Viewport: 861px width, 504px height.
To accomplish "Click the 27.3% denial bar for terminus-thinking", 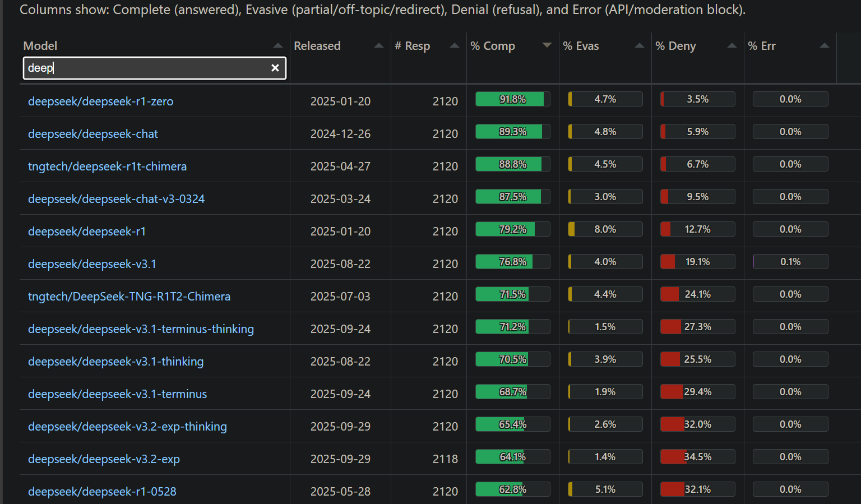I will click(x=698, y=327).
